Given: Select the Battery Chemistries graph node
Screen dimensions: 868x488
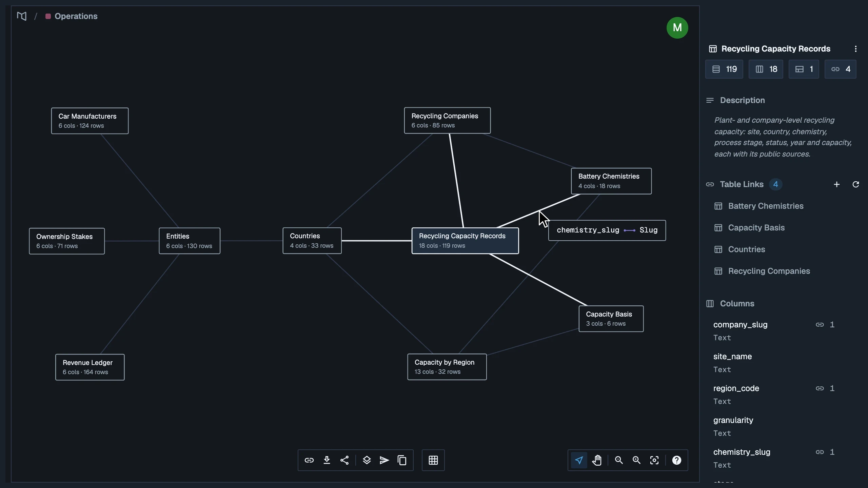Looking at the screenshot, I should point(611,181).
